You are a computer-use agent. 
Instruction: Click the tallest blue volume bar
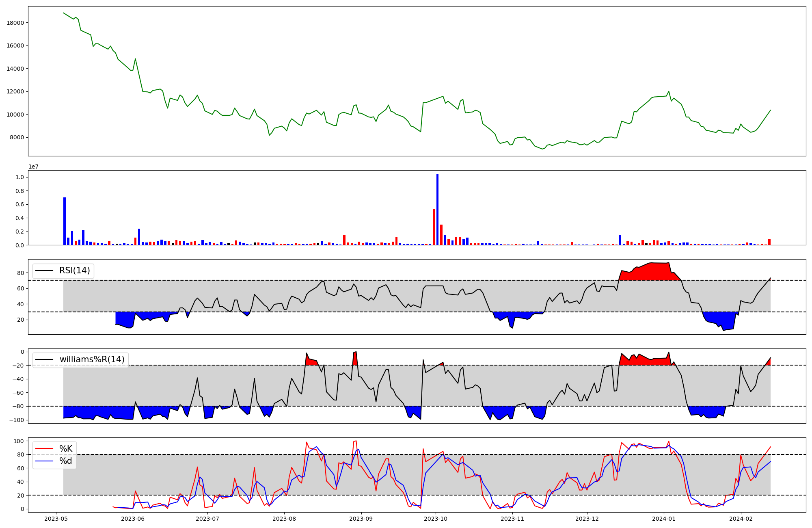pyautogui.click(x=437, y=209)
